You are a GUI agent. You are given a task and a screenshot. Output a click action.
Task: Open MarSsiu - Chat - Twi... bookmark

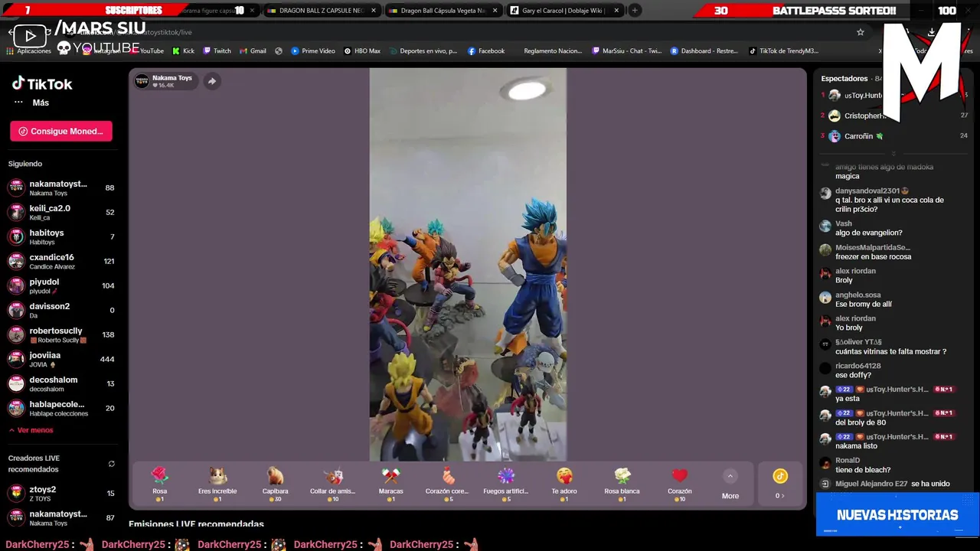click(x=626, y=51)
